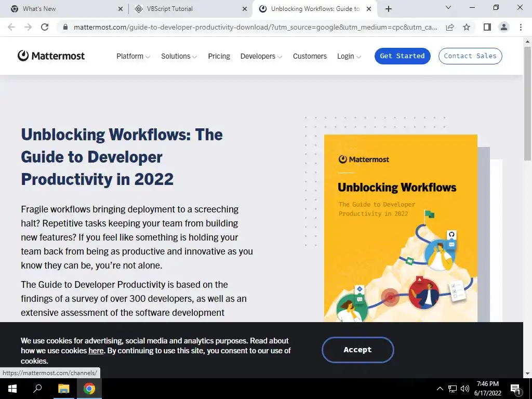The image size is (532, 399).
Task: Open network status tray icon
Action: (453, 389)
